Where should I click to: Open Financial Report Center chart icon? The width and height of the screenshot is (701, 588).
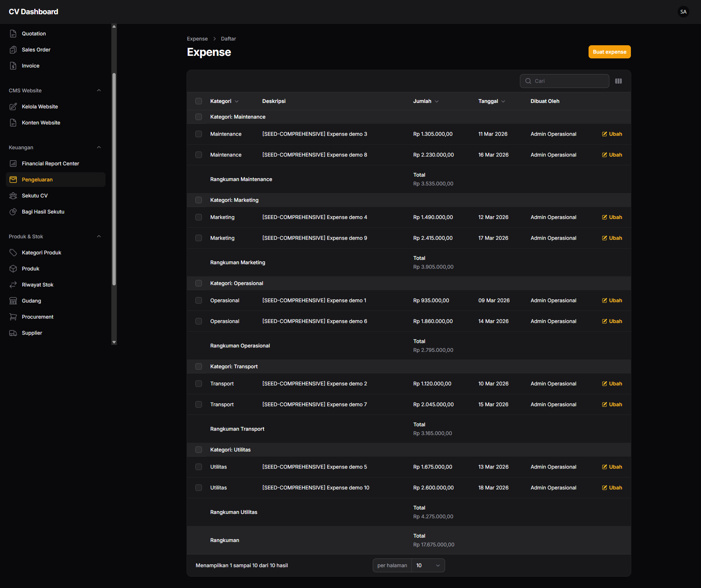pyautogui.click(x=13, y=164)
